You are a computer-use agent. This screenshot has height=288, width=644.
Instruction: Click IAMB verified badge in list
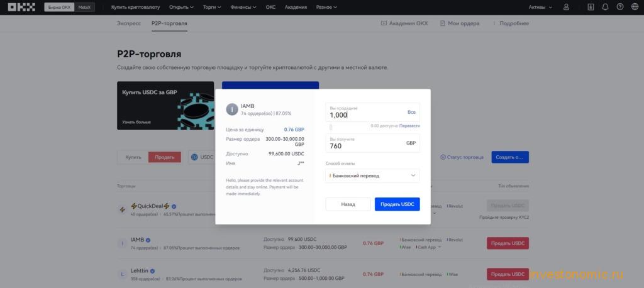[x=148, y=240]
